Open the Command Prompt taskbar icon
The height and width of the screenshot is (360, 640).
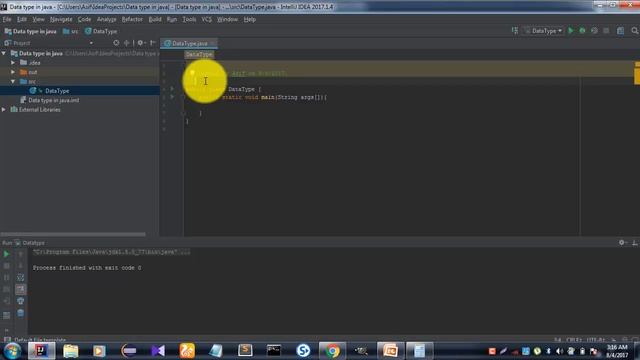click(x=274, y=351)
